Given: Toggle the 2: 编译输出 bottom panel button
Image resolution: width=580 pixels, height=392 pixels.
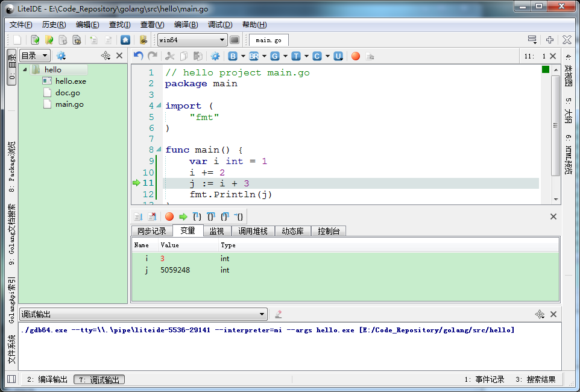Looking at the screenshot, I should [x=47, y=379].
